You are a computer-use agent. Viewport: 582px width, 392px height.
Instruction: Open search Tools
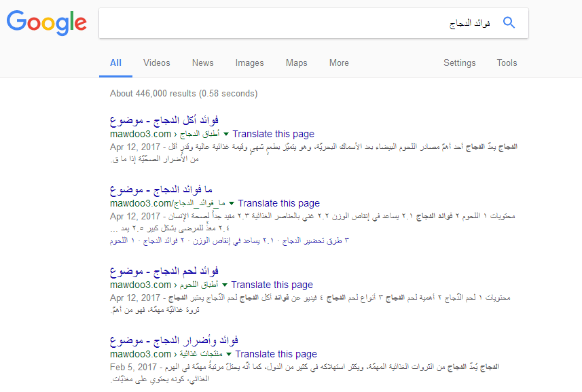pyautogui.click(x=507, y=63)
